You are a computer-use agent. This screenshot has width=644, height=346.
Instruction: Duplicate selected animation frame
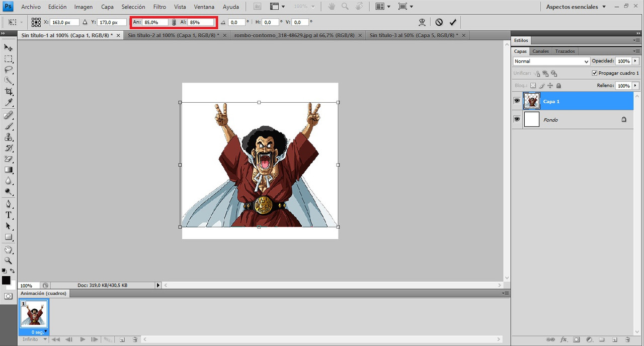(x=122, y=339)
